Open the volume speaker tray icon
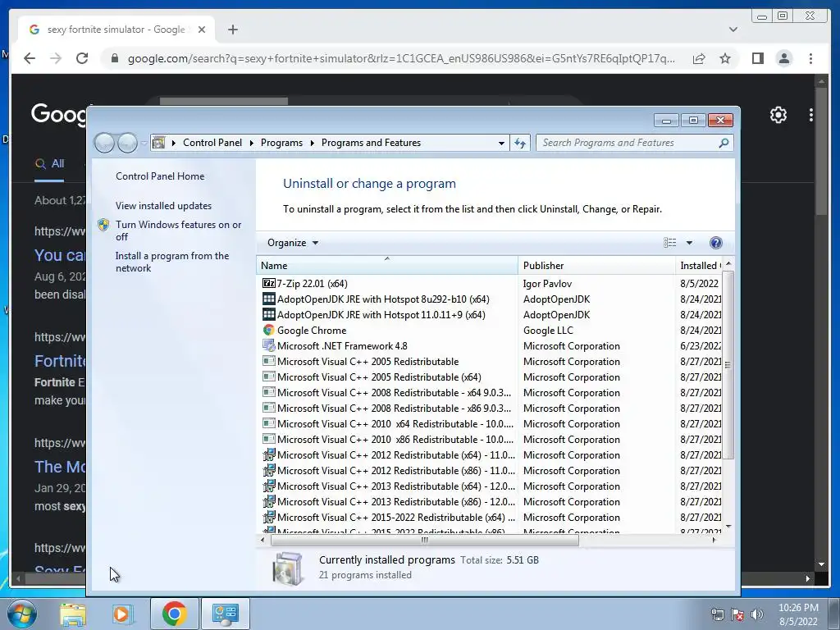This screenshot has width=840, height=630. pos(756,614)
